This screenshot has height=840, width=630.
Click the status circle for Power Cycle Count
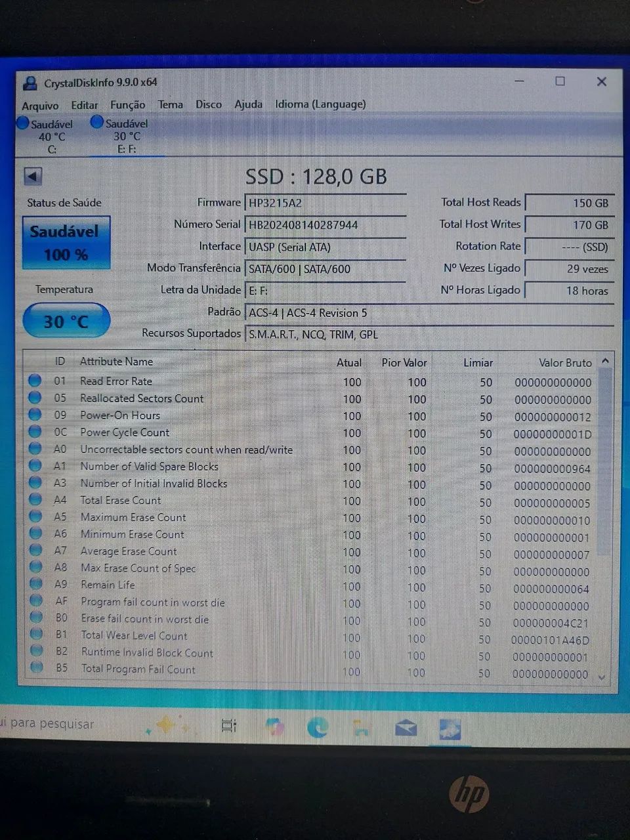coord(35,432)
